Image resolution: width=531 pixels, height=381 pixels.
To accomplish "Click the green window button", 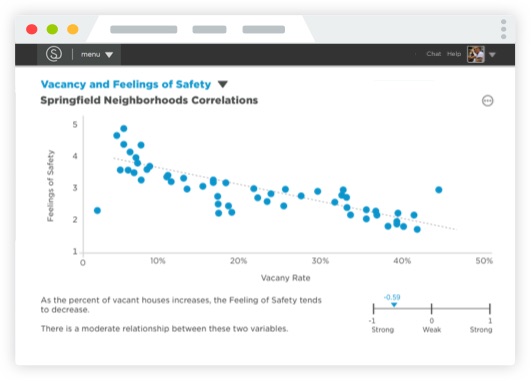I will pyautogui.click(x=52, y=29).
